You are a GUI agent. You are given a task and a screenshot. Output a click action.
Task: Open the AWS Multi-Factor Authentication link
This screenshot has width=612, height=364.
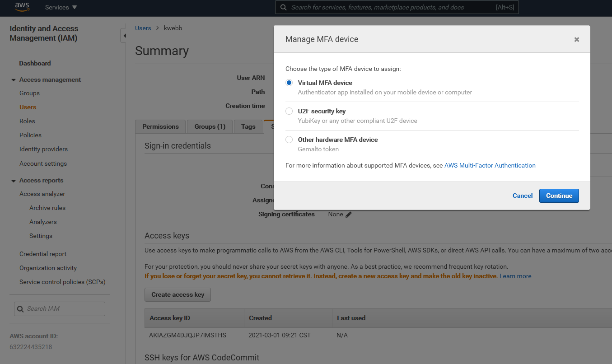[490, 165]
